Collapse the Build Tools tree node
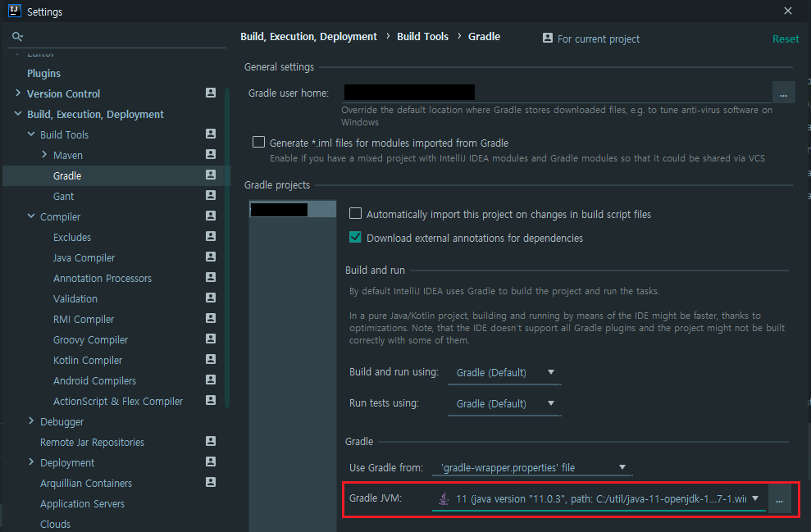This screenshot has height=532, width=811. click(x=31, y=134)
